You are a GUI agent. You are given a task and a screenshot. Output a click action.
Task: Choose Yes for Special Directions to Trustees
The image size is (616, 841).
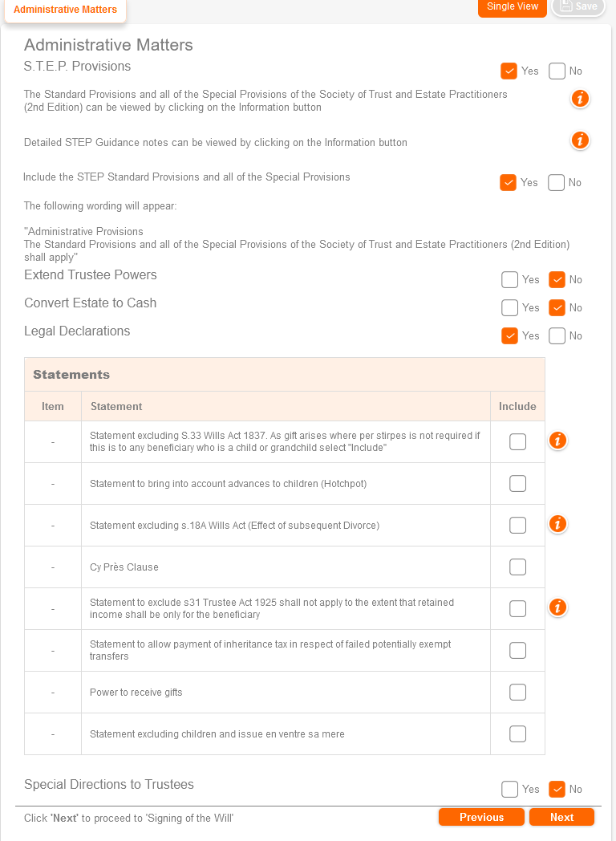tap(509, 789)
